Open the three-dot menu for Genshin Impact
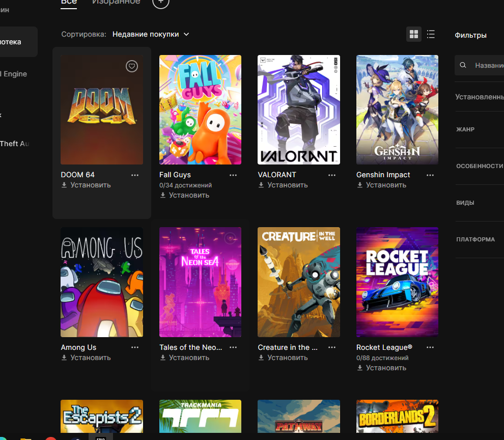This screenshot has height=440, width=504. (430, 175)
